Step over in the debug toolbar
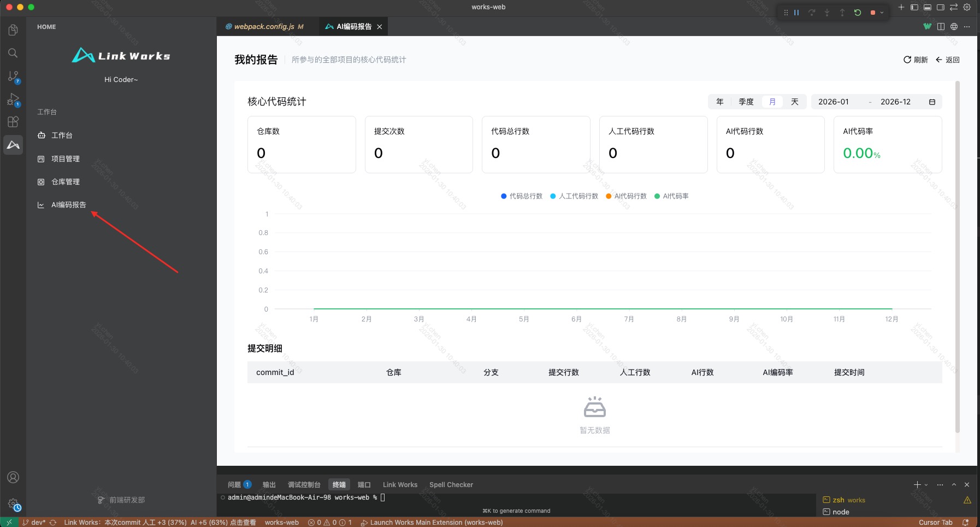This screenshot has height=527, width=980. pos(813,12)
